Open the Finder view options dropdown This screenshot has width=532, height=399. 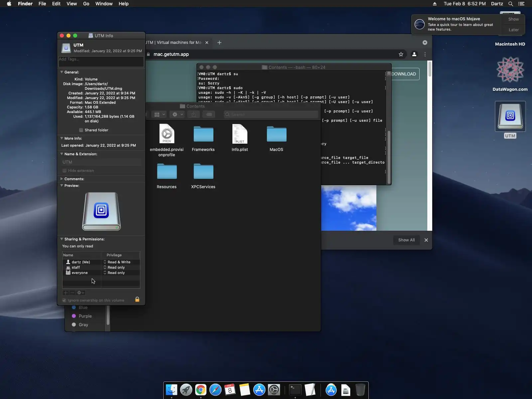click(159, 114)
